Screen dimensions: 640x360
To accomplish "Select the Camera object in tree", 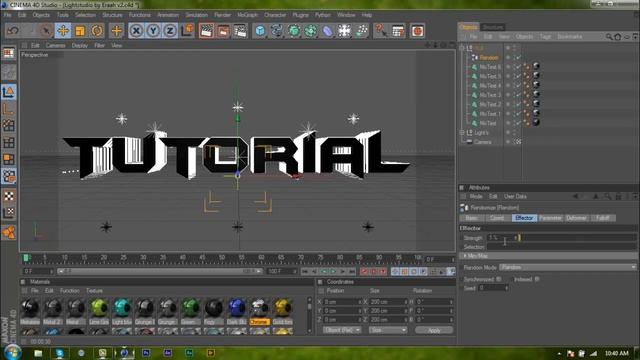I will pyautogui.click(x=482, y=142).
